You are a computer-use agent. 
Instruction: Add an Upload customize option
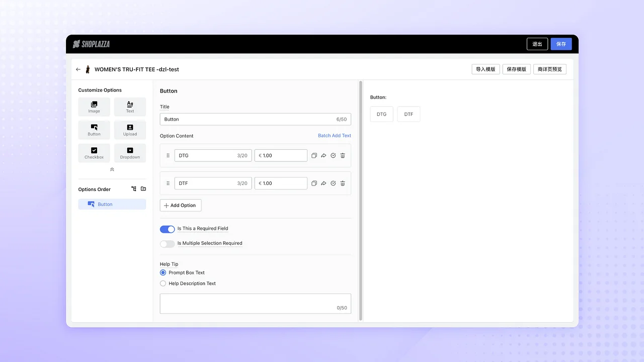(130, 130)
